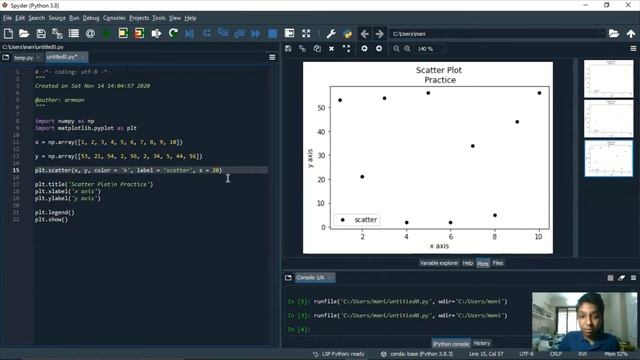The width and height of the screenshot is (640, 360).
Task: Run file with green play button
Action: (x=107, y=33)
